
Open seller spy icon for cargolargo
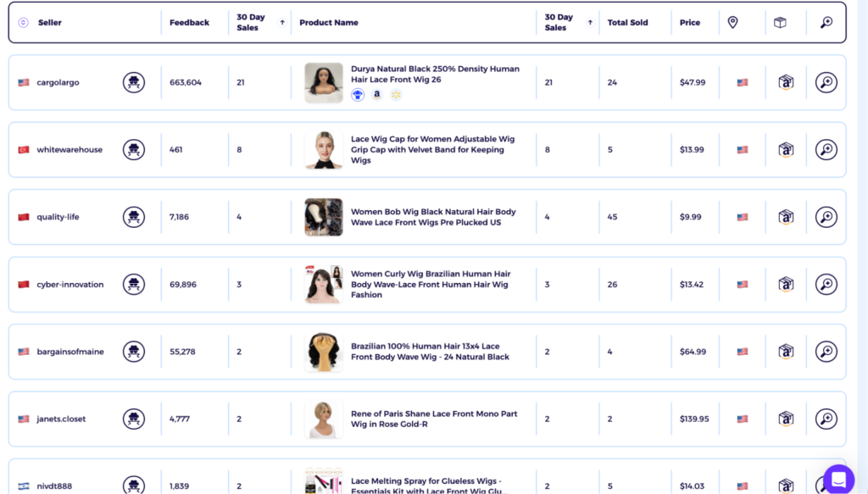pyautogui.click(x=133, y=82)
